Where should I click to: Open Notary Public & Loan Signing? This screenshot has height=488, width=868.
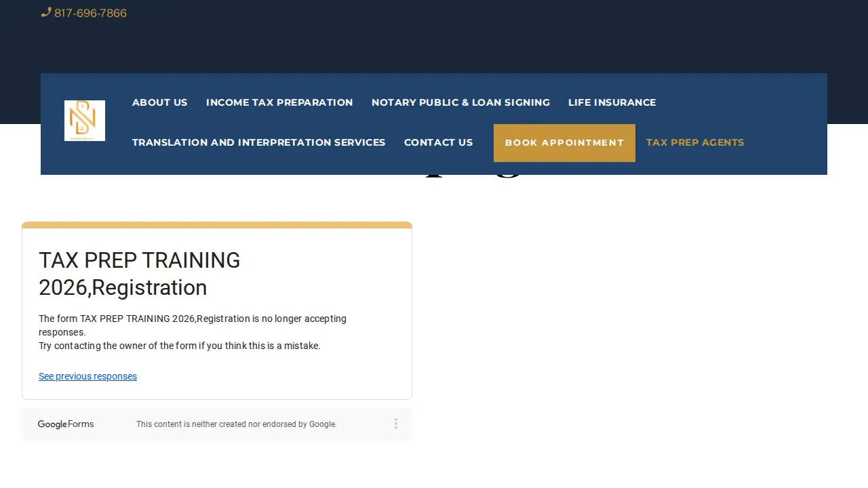(x=460, y=102)
